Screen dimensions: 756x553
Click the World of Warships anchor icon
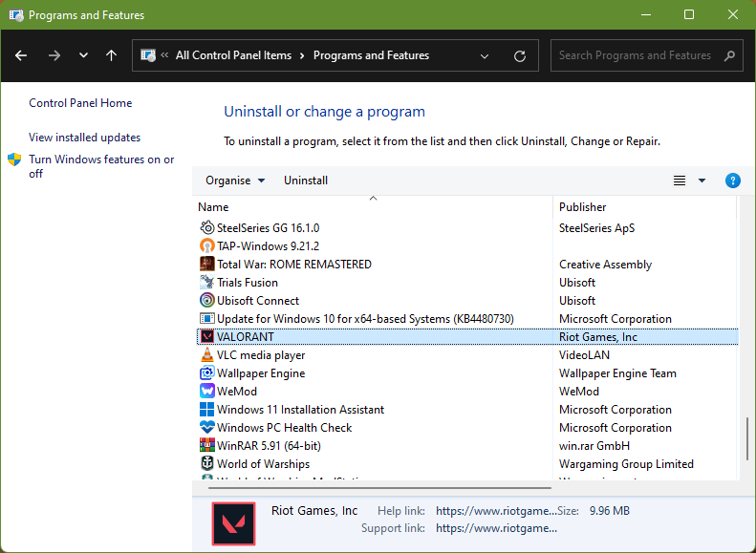click(206, 463)
